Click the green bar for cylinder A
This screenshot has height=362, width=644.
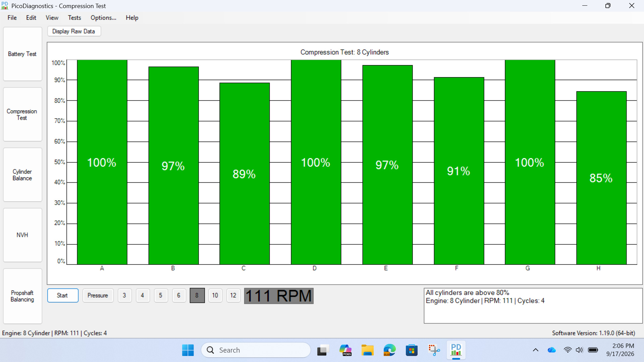[x=102, y=162]
